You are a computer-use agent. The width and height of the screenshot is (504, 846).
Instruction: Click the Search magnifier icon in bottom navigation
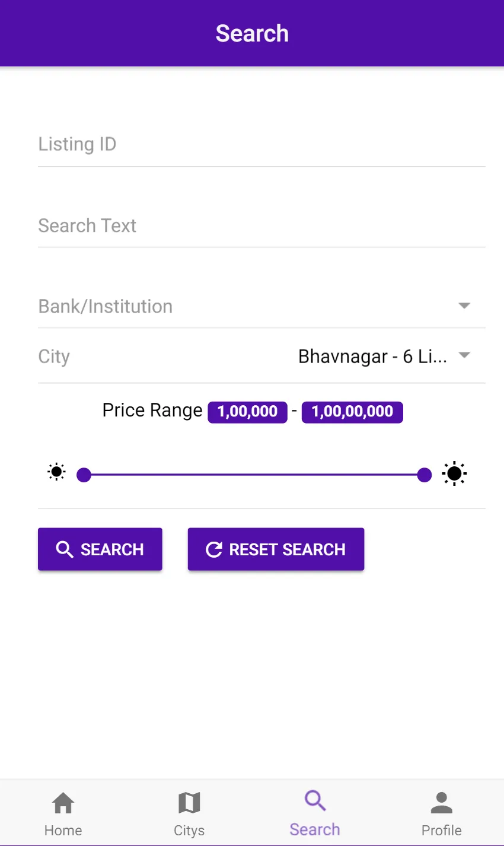tap(315, 801)
